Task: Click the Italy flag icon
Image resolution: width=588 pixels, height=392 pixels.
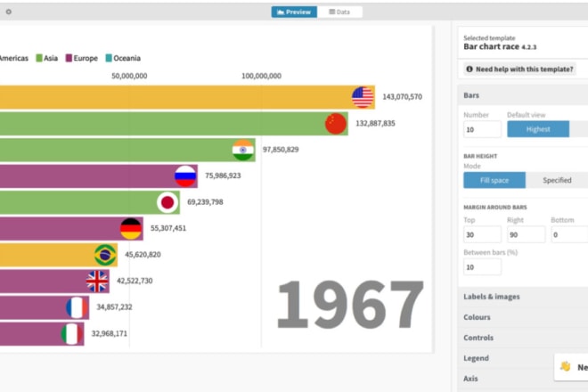Action: [72, 333]
